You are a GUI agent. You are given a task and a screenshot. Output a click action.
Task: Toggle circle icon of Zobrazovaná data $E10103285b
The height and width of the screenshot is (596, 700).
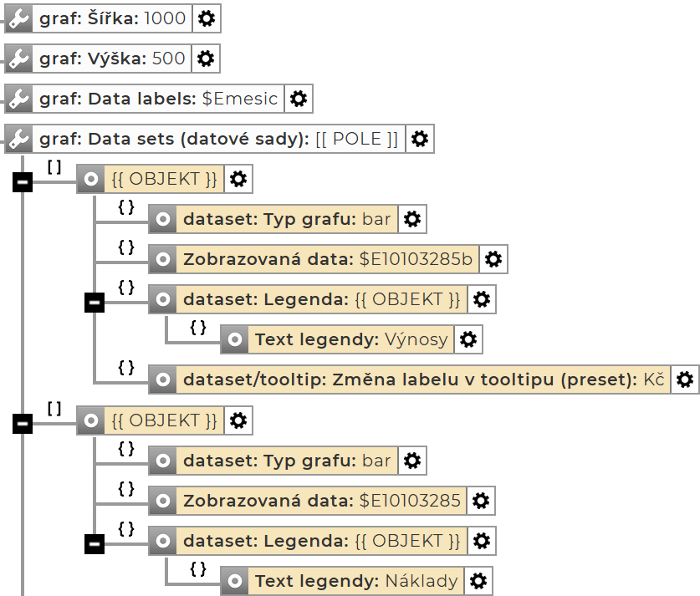pos(163,259)
